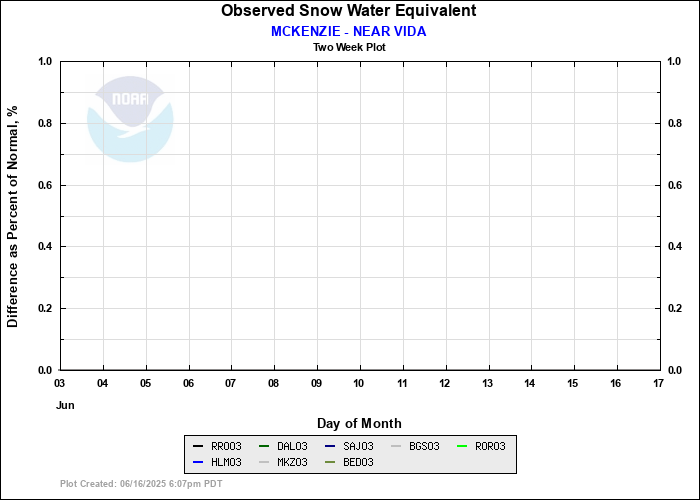Click the Day of Month axis label
Screen dimensions: 700x500
[x=359, y=423]
